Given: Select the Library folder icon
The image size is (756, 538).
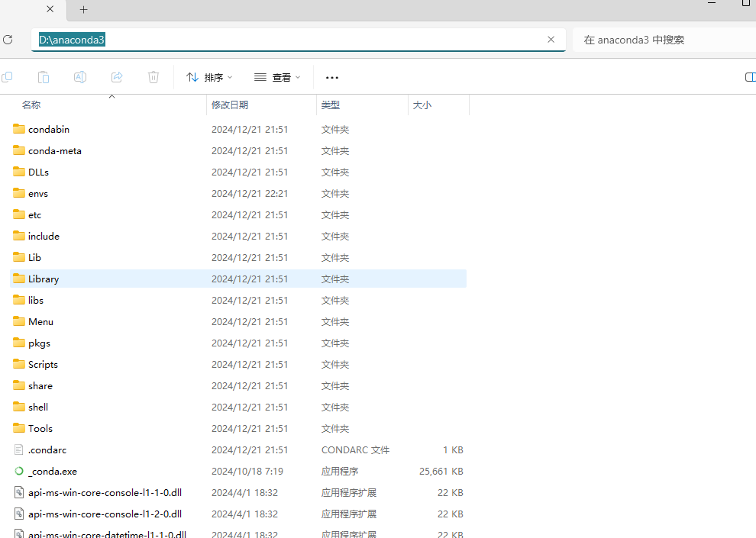Looking at the screenshot, I should (19, 279).
